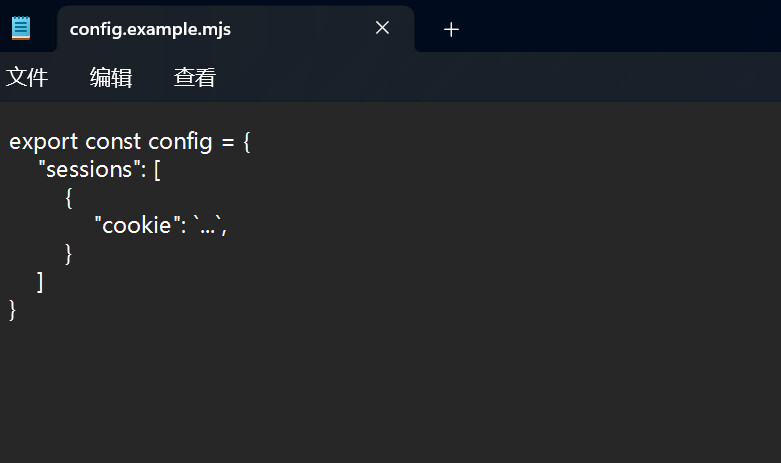Image resolution: width=781 pixels, height=463 pixels.
Task: Add a new tab with plus button
Action: [x=451, y=29]
